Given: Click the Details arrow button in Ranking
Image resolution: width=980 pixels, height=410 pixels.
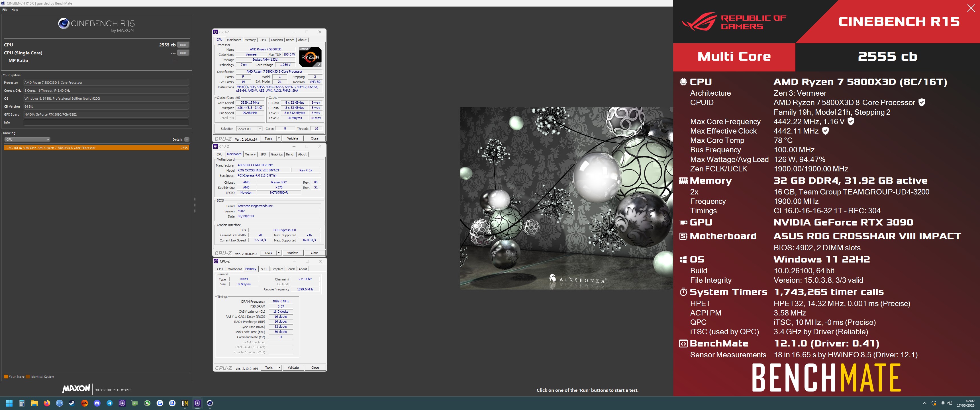Looking at the screenshot, I should click(186, 140).
